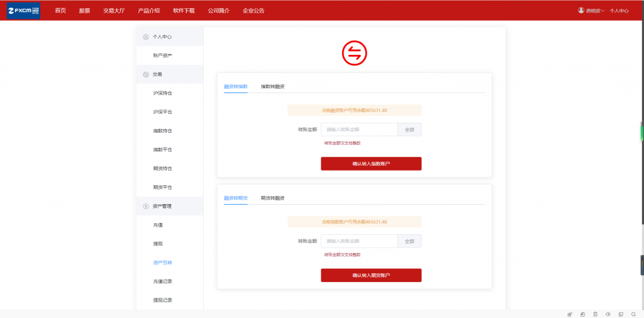Click 确认转入期货账户 button
Screen dimensions: 644x318
[x=371, y=275]
